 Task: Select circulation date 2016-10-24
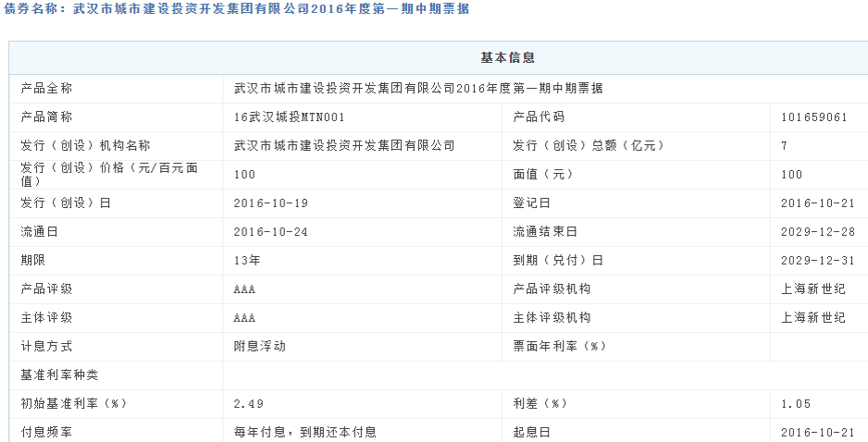270,232
